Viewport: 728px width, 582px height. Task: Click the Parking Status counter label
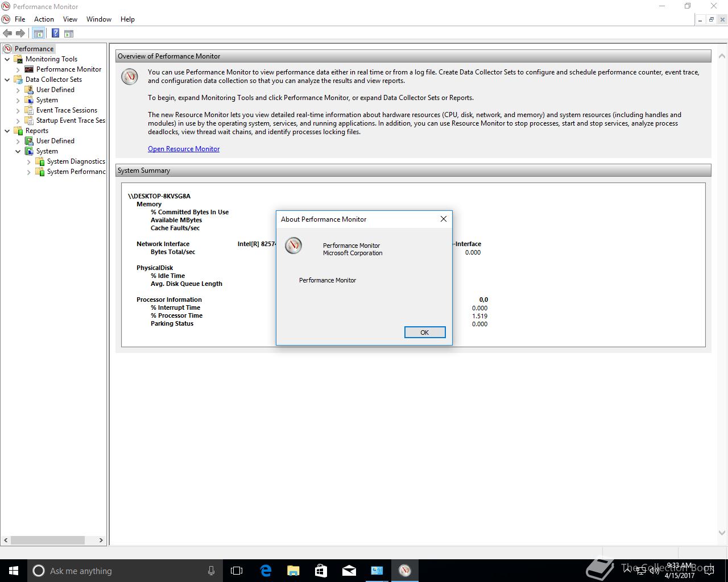(172, 323)
